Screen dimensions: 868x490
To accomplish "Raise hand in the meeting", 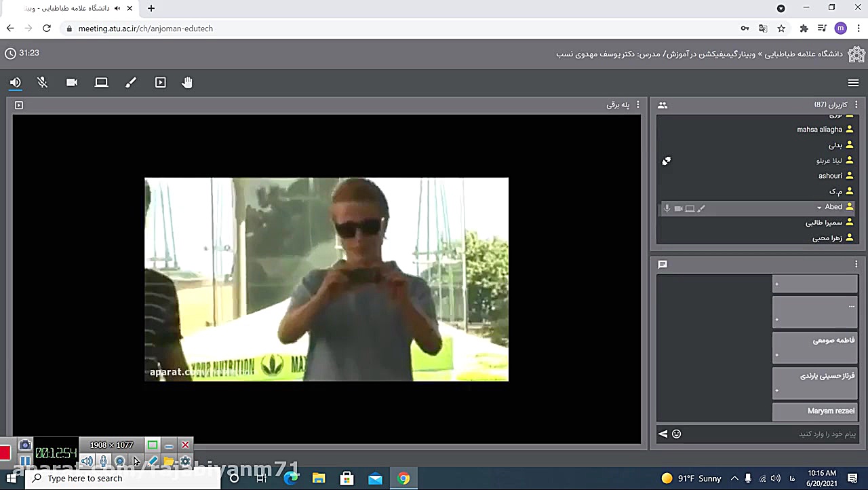I will tap(187, 83).
